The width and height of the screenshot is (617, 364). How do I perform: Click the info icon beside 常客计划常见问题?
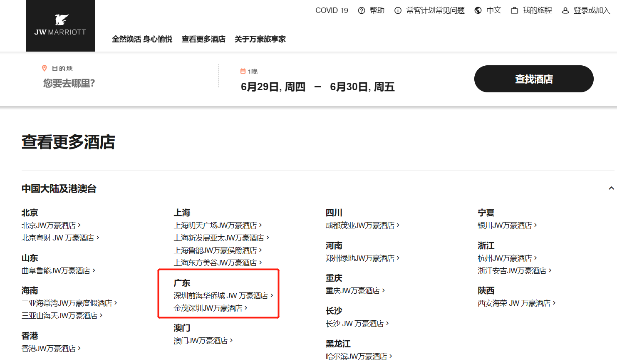coord(398,10)
